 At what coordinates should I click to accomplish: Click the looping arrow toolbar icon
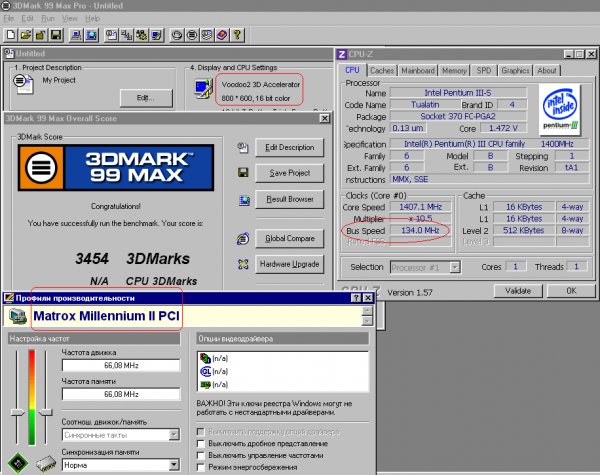click(176, 35)
